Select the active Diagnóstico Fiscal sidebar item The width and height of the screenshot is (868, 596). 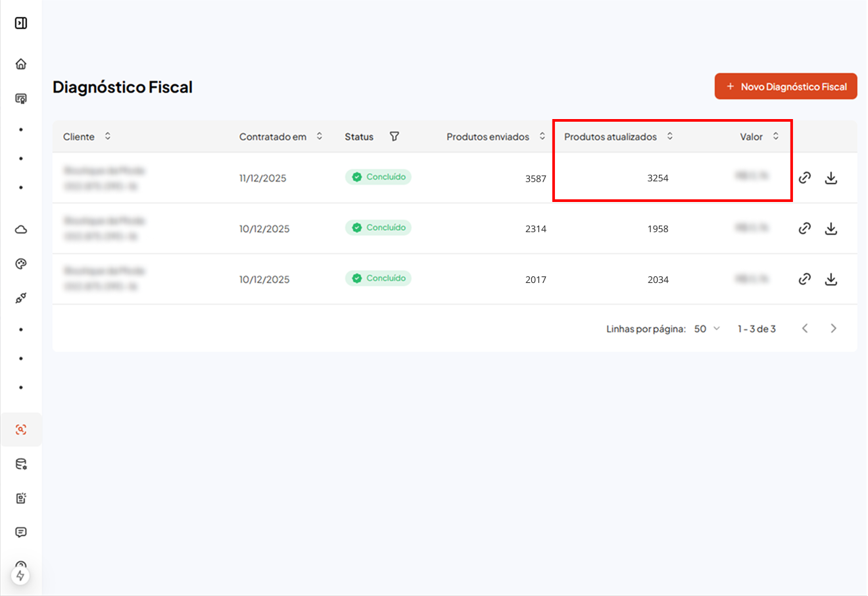21,430
